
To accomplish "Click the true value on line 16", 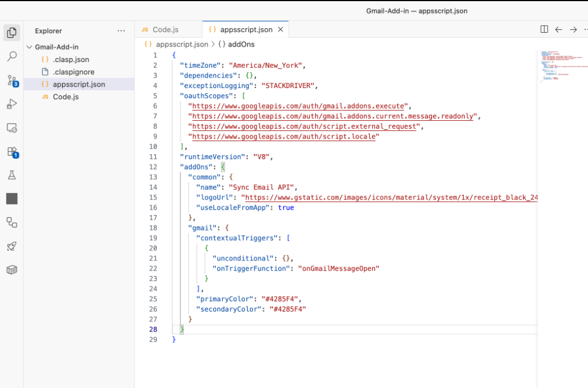I will click(x=286, y=208).
